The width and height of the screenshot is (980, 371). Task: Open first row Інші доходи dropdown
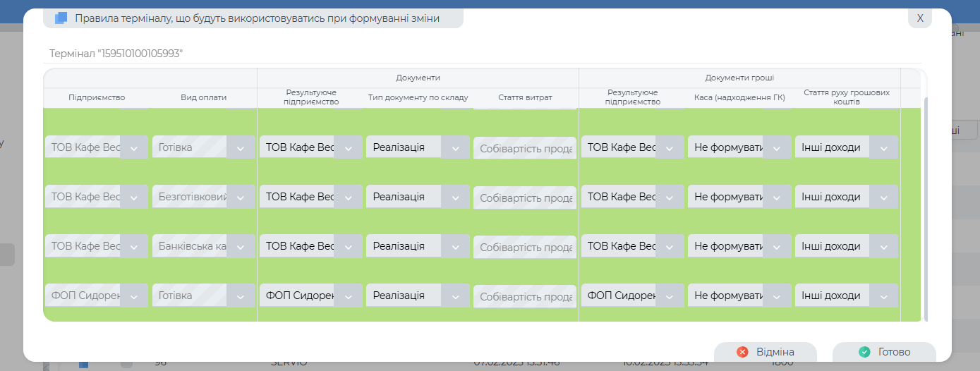[x=883, y=148]
